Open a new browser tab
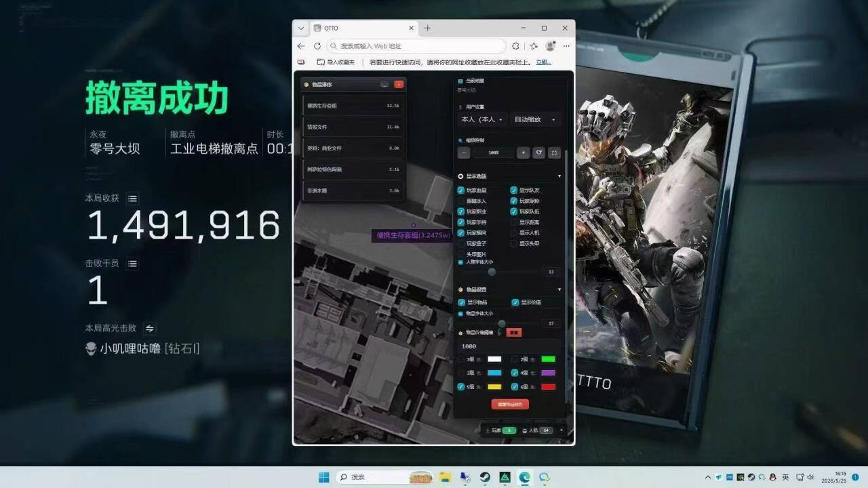Image resolution: width=868 pixels, height=488 pixels. click(427, 28)
